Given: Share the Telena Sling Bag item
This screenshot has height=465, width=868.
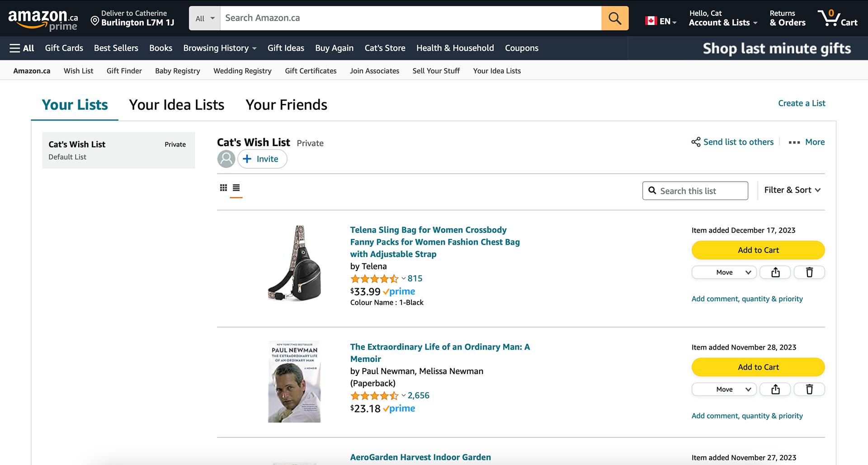Looking at the screenshot, I should (775, 272).
